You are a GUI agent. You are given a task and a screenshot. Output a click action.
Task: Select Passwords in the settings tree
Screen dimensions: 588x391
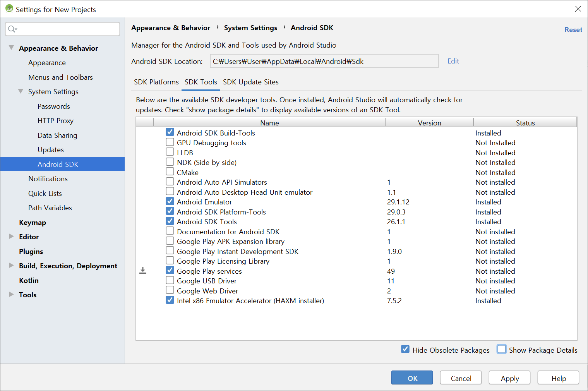(54, 106)
